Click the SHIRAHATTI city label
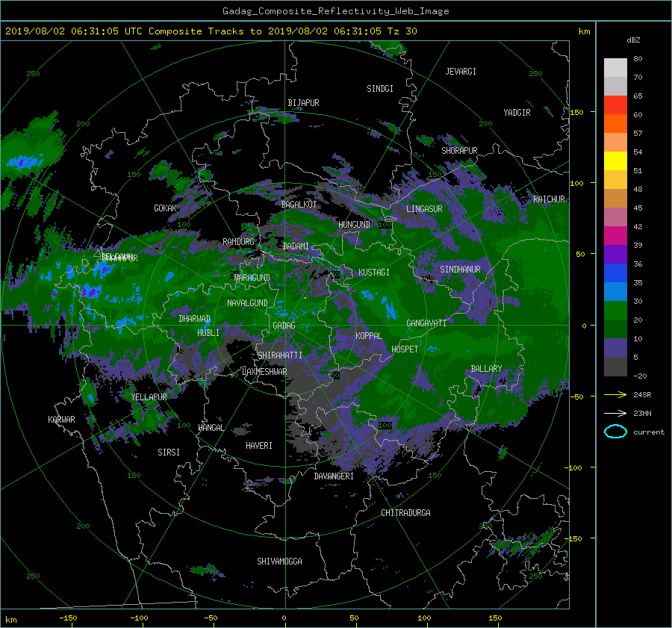The image size is (672, 628). pos(280,355)
